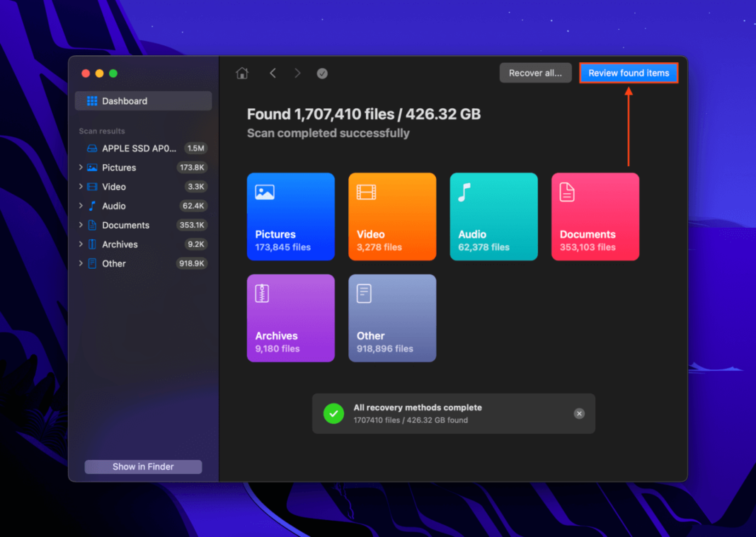Click the Show in Finder button

click(143, 466)
